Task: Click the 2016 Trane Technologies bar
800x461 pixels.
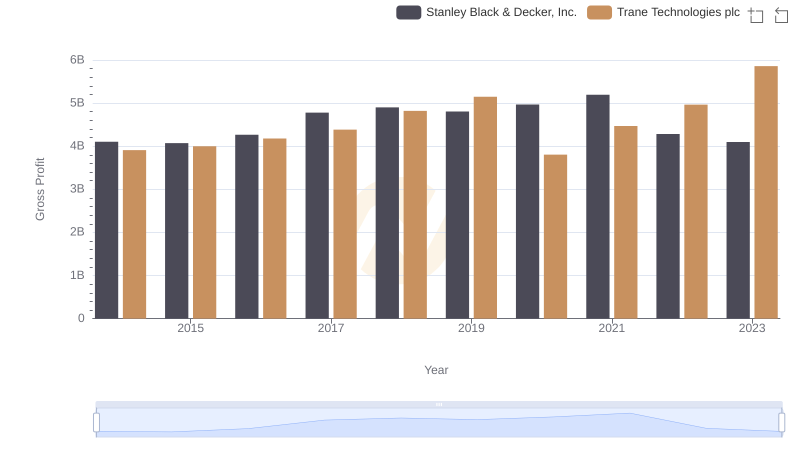Action: pos(274,228)
